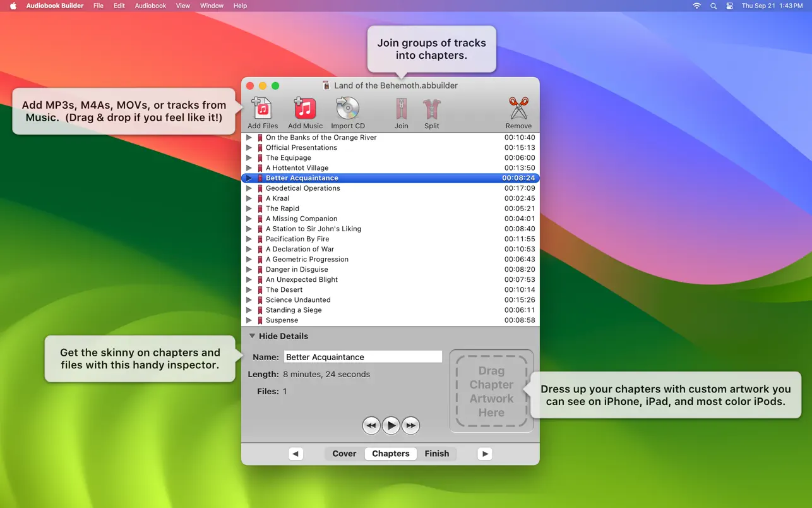Go to next step with right arrow
812x508 pixels.
[x=485, y=454]
